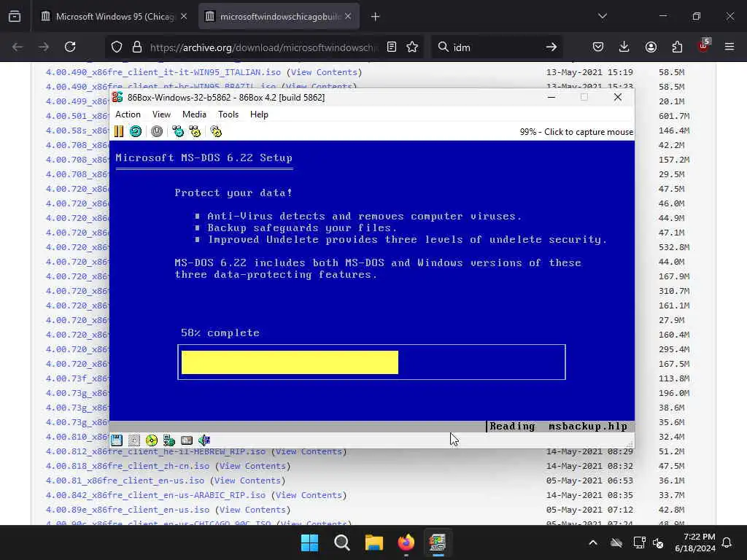747x560 pixels.
Task: Go back in Firefox
Action: [x=18, y=47]
